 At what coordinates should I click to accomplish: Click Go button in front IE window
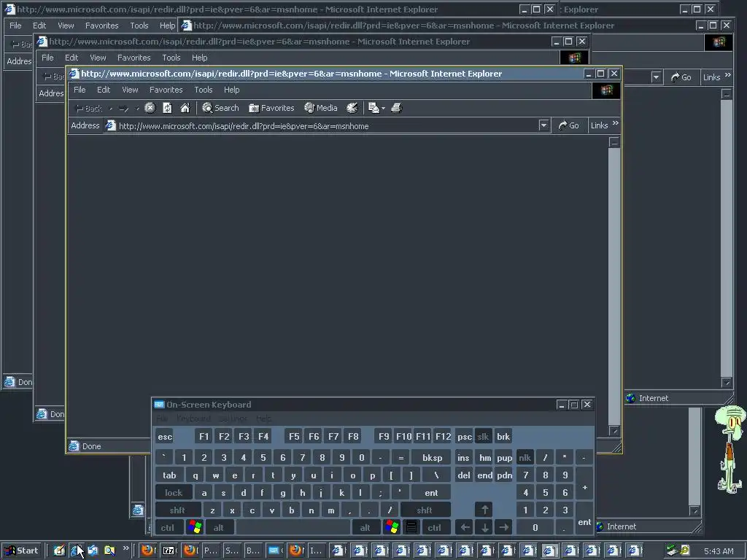[569, 125]
